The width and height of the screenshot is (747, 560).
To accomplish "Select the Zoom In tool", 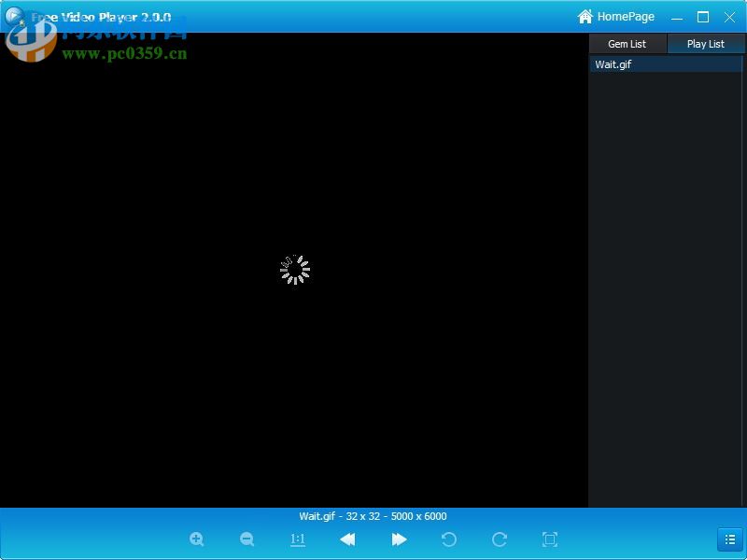I will [x=197, y=539].
